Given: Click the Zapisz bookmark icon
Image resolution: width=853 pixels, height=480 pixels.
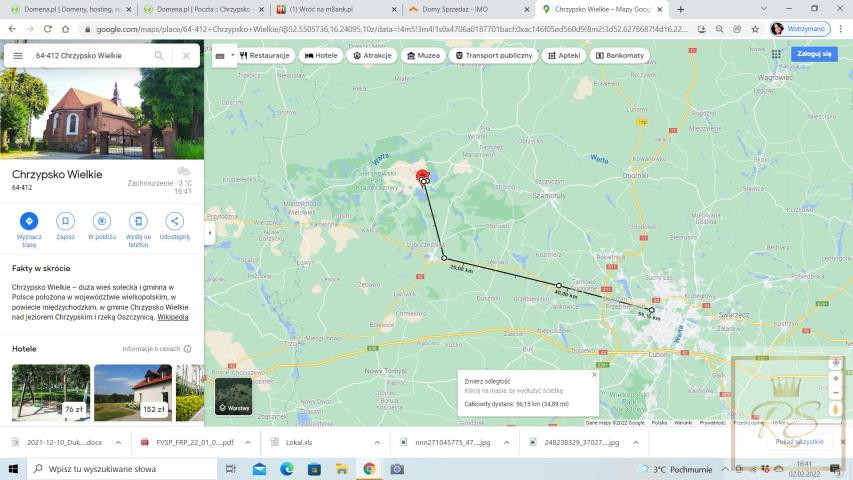Looking at the screenshot, I should (65, 221).
